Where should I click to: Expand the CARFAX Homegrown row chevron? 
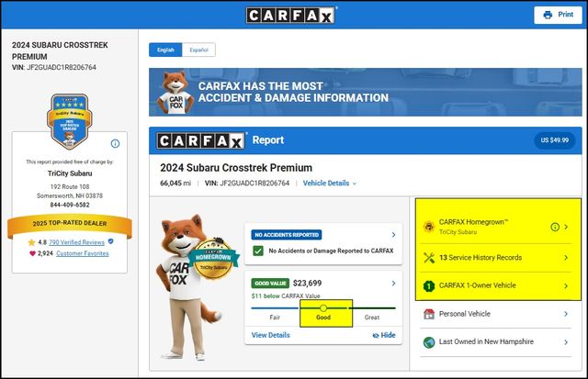click(566, 227)
